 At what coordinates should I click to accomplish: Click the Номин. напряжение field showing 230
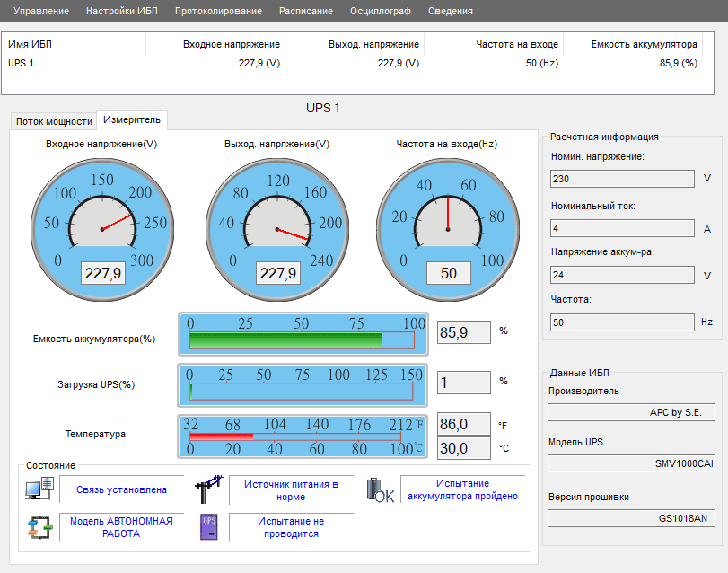pyautogui.click(x=621, y=179)
